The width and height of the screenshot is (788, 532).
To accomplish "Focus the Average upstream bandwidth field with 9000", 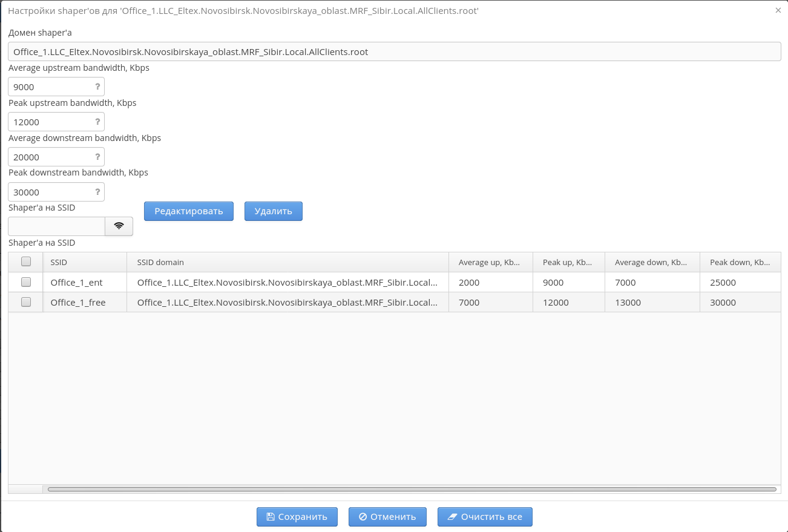I will [x=56, y=87].
